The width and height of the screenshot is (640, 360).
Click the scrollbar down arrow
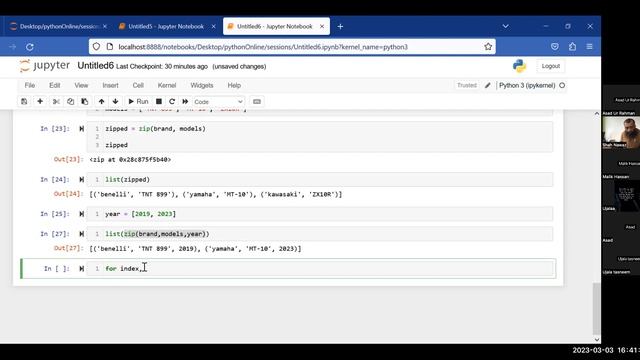click(596, 339)
